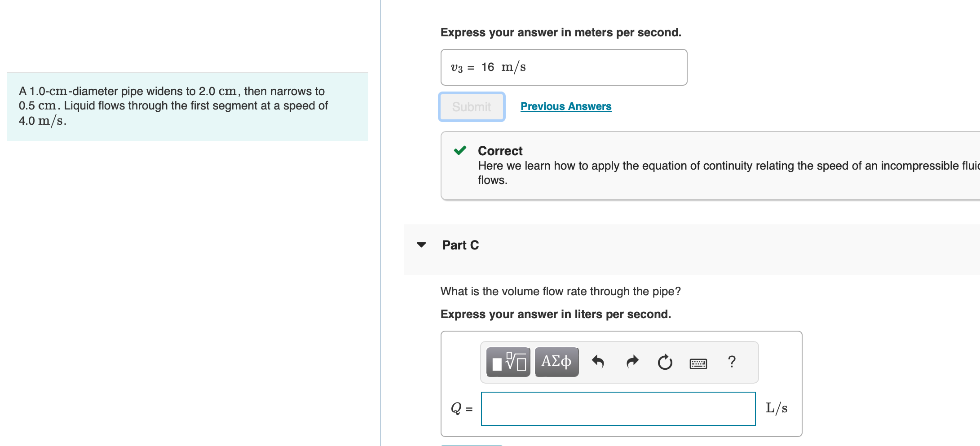The height and width of the screenshot is (446, 980).
Task: Open the math templates (fraction/root) palette
Action: (508, 362)
